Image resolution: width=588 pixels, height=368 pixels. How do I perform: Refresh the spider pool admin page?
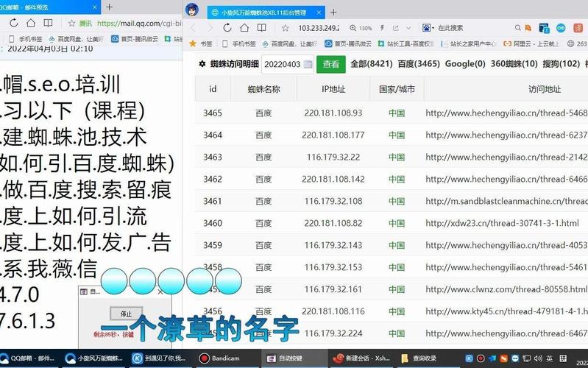point(227,28)
